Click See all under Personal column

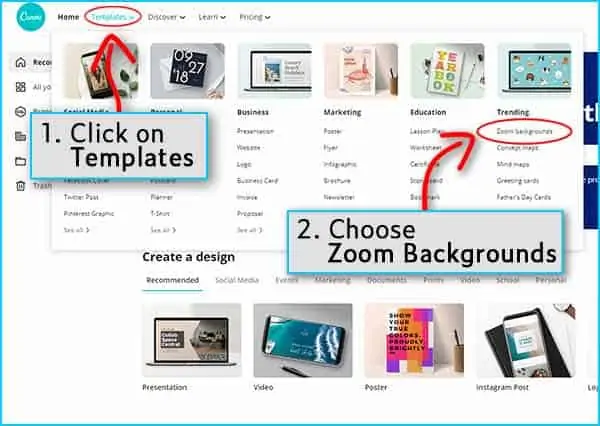pos(163,230)
